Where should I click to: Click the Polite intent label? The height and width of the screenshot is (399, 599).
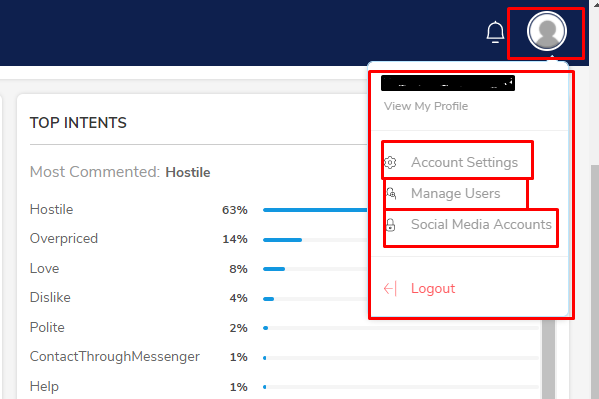(47, 328)
